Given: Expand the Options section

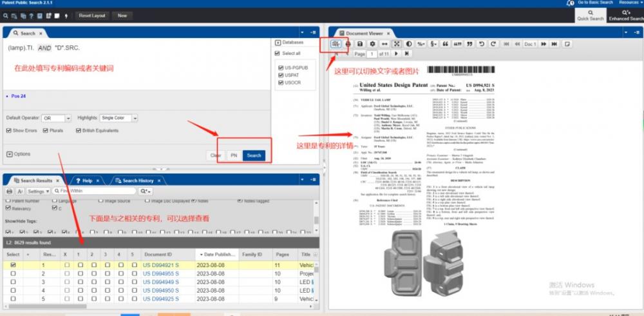Looking at the screenshot, I should (x=19, y=154).
